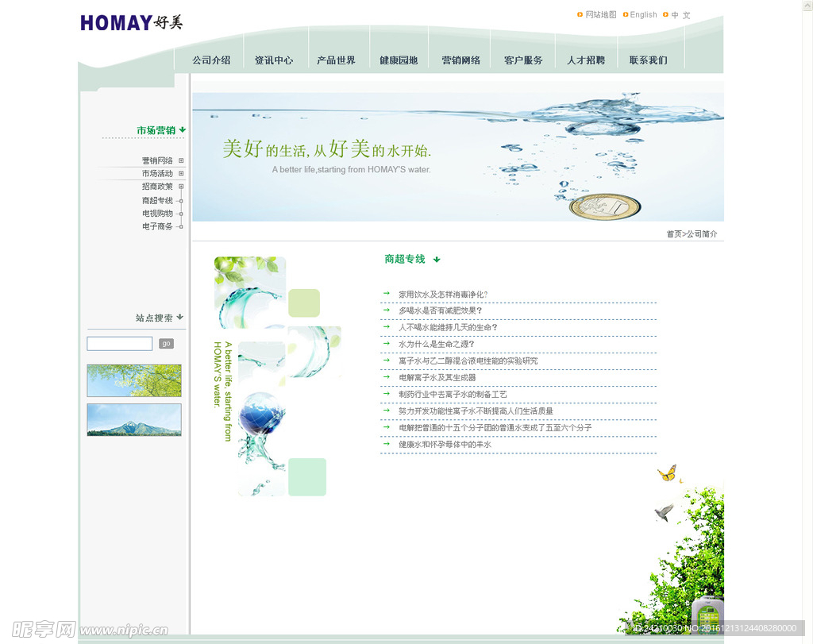Click the arrow bullet before 家用饮水及怎样消毒净化
Image resolution: width=813 pixels, height=644 pixels.
coord(387,294)
